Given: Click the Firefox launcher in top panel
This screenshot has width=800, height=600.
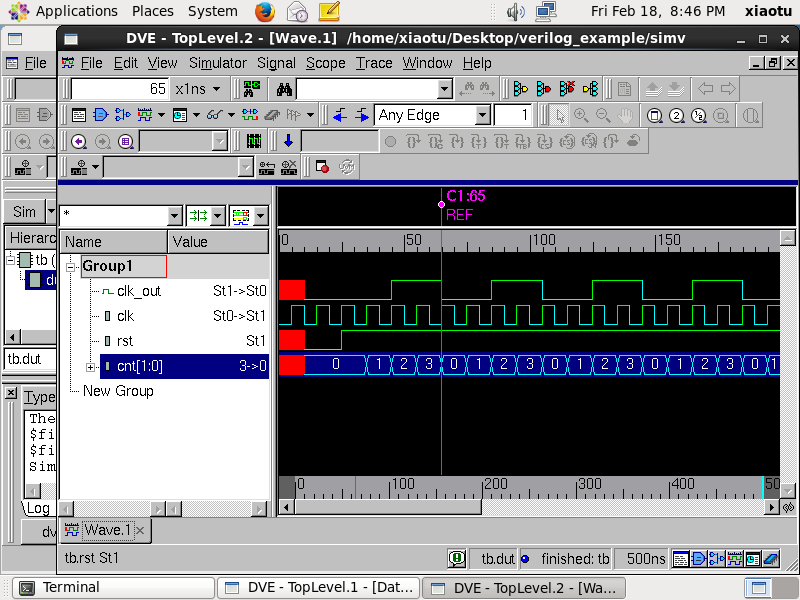Looking at the screenshot, I should click(x=265, y=11).
